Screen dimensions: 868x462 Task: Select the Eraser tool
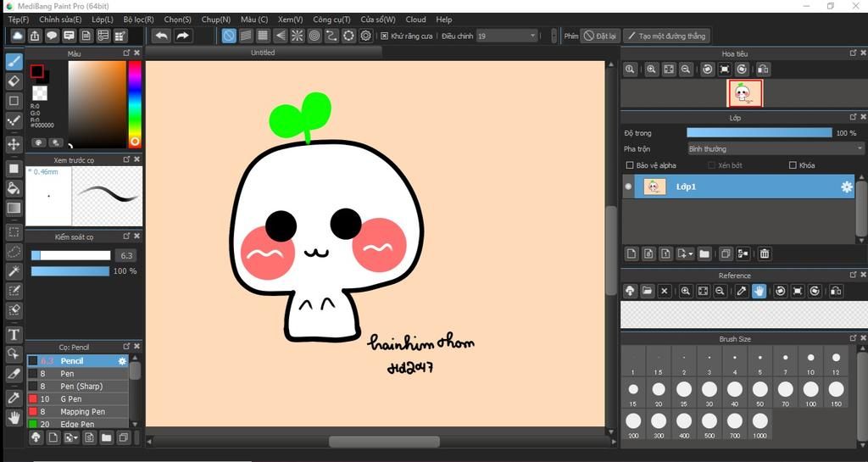click(14, 81)
